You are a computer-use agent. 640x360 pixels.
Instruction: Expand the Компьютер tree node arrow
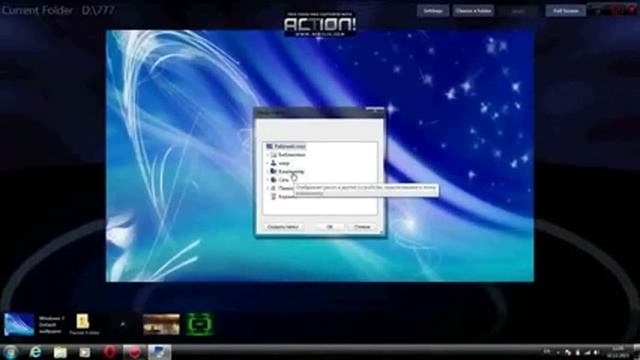[268, 171]
